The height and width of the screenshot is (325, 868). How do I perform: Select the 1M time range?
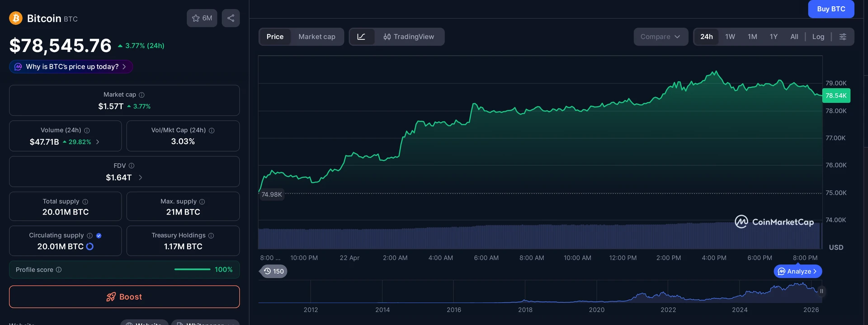coord(752,37)
